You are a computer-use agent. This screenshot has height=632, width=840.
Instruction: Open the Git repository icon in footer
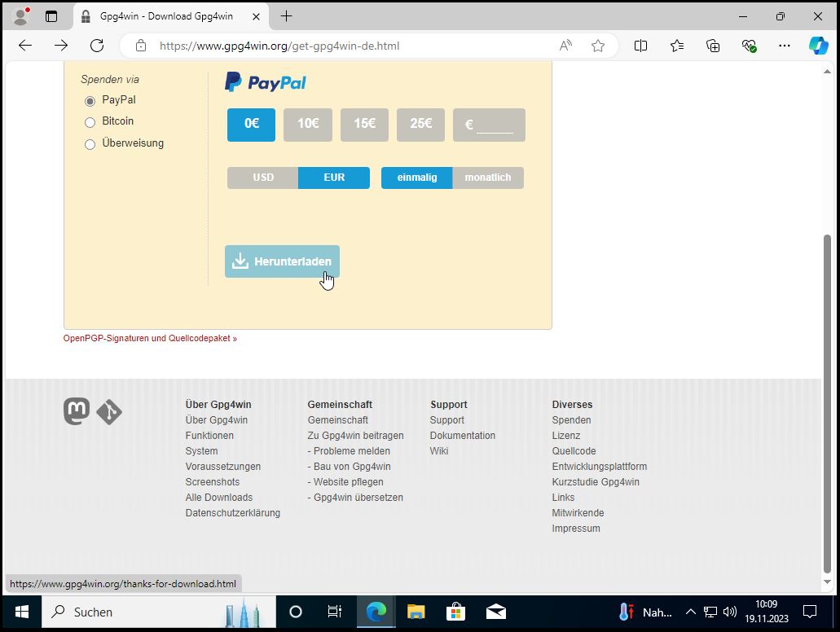(x=109, y=412)
